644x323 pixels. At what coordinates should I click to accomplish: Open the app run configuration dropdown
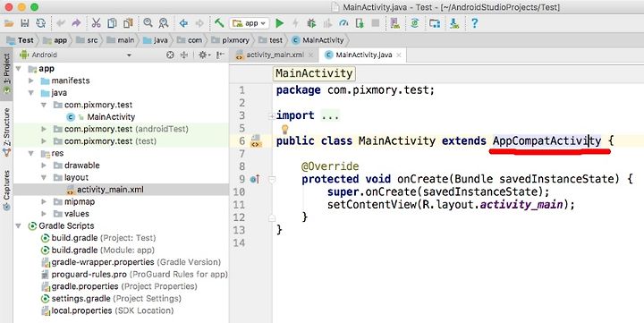[250, 23]
